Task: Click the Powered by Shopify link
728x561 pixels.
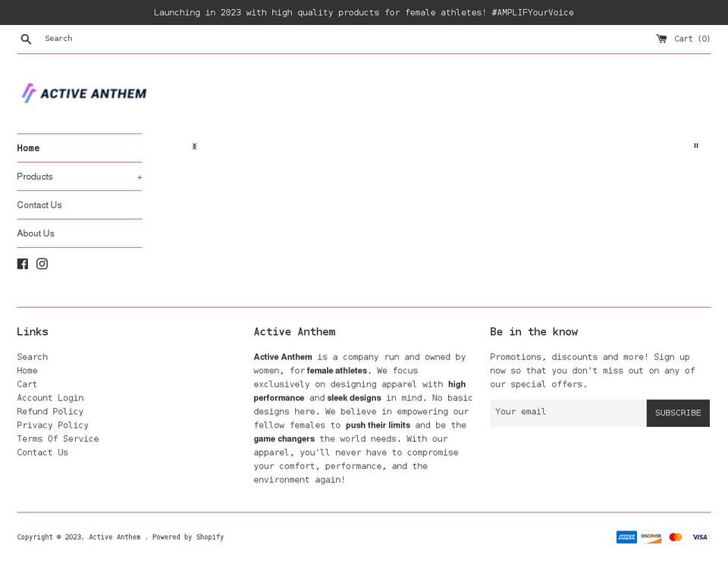Action: point(188,537)
